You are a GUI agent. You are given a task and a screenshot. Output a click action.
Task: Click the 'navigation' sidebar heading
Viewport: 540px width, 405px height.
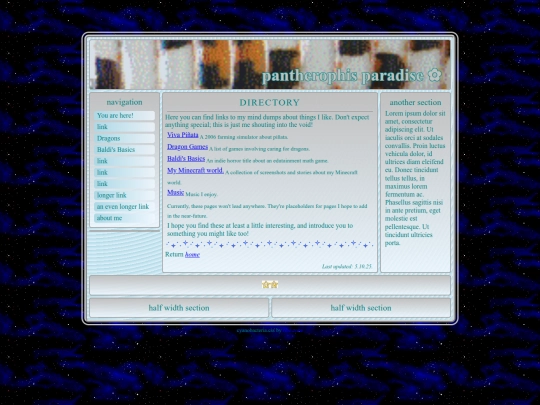[124, 102]
